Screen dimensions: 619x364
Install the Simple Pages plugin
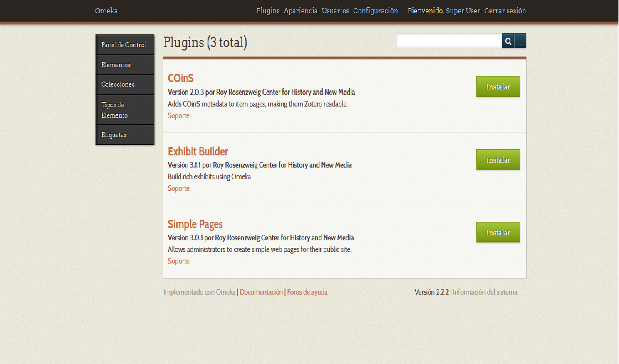[497, 232]
